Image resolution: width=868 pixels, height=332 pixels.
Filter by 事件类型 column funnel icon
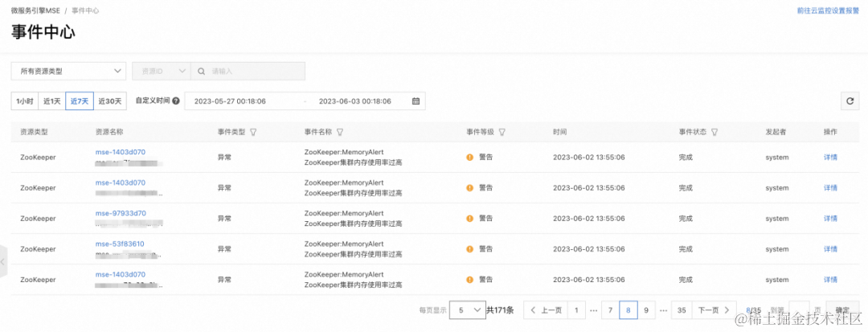tap(253, 133)
